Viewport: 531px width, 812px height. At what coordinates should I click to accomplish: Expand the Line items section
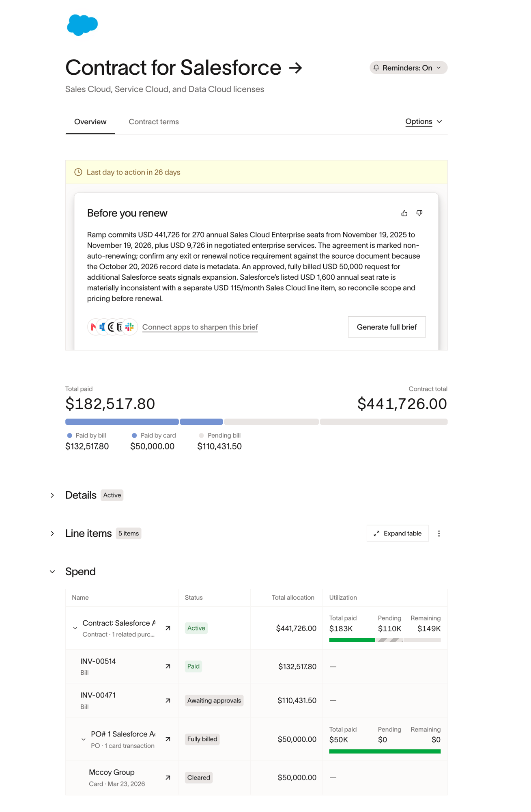tap(52, 533)
